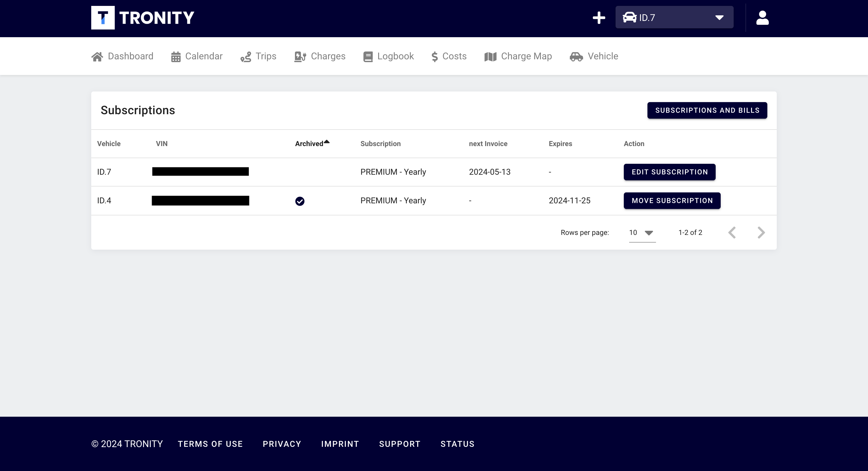This screenshot has width=868, height=471.
Task: Open the user account profile icon
Action: tap(762, 17)
